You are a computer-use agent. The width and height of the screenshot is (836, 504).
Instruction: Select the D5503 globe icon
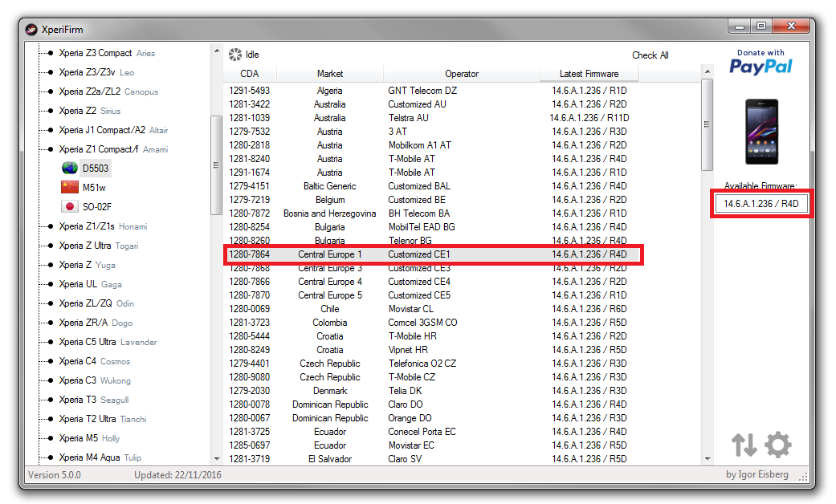[70, 169]
